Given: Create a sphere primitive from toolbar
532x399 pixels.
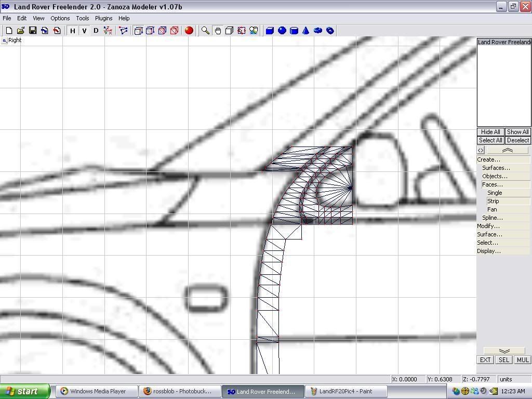Looking at the screenshot, I should pyautogui.click(x=282, y=31).
